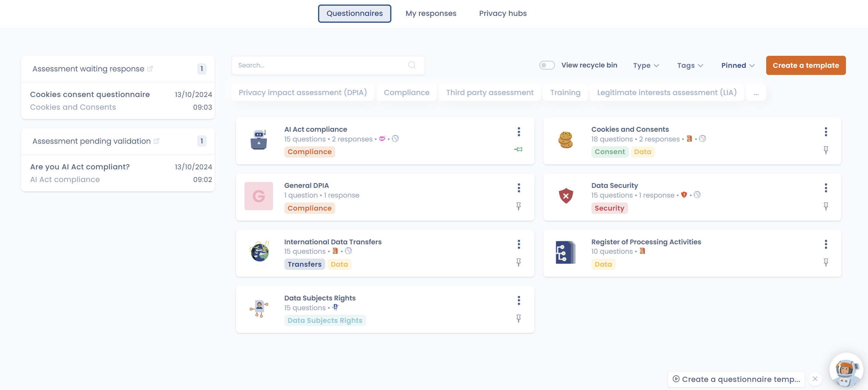Open the search magnifier in the search bar
868x390 pixels.
click(412, 65)
